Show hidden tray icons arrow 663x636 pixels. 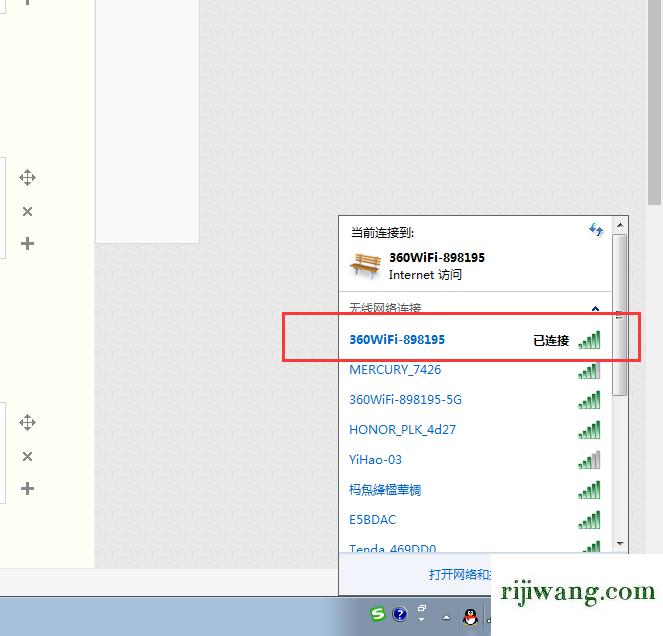point(447,617)
